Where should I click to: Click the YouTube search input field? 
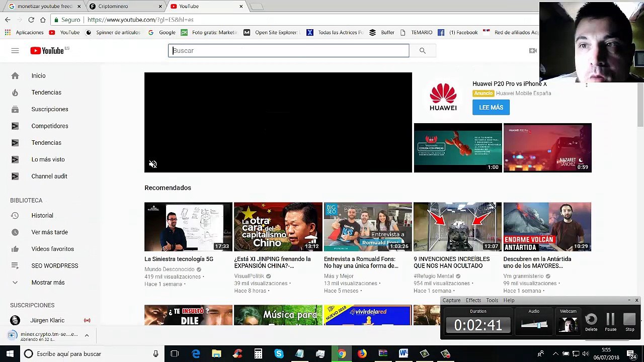pyautogui.click(x=288, y=51)
